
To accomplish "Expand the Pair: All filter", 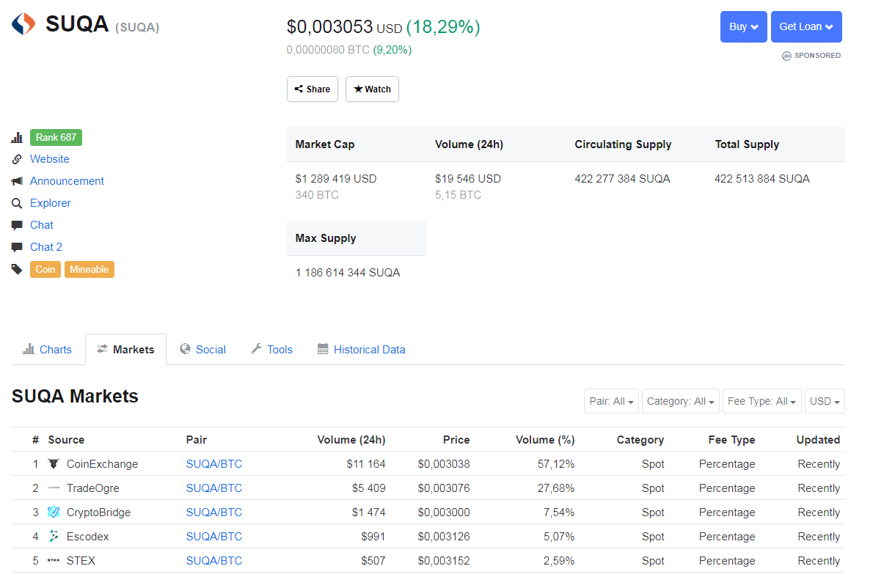I will [x=611, y=401].
